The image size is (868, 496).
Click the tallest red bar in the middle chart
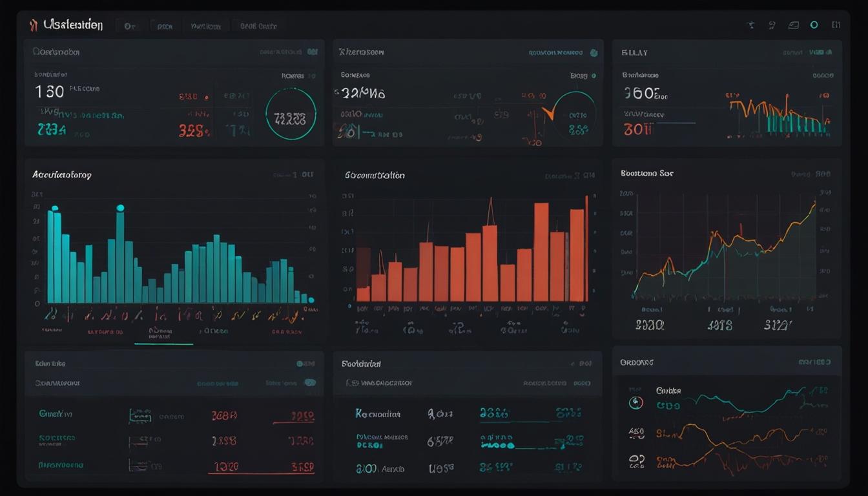click(x=541, y=252)
